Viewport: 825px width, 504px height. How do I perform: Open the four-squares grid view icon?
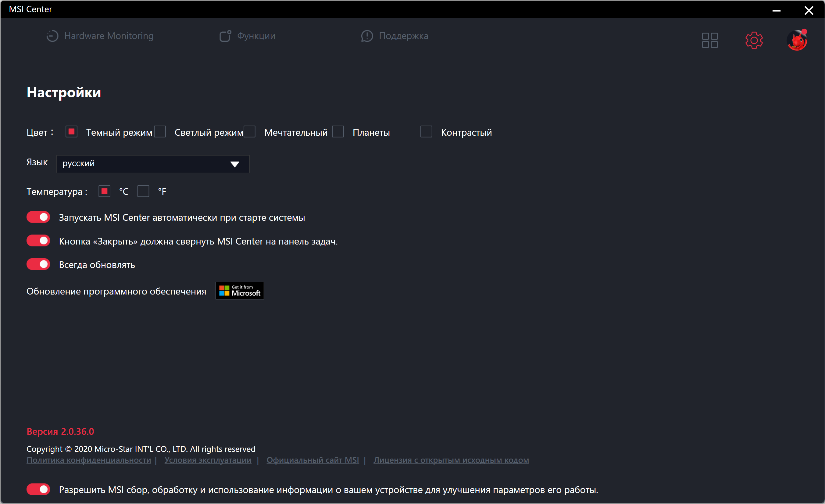tap(710, 41)
